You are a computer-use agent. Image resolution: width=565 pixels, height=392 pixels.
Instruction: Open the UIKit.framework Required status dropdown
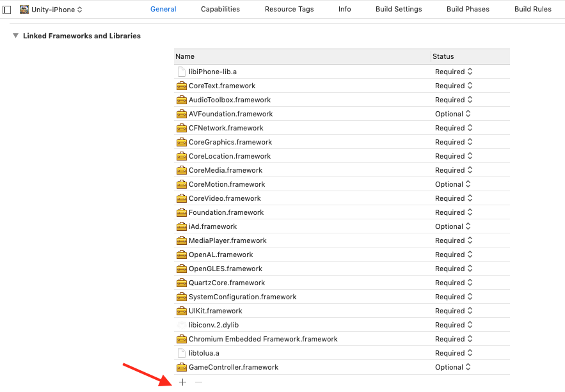tap(454, 311)
